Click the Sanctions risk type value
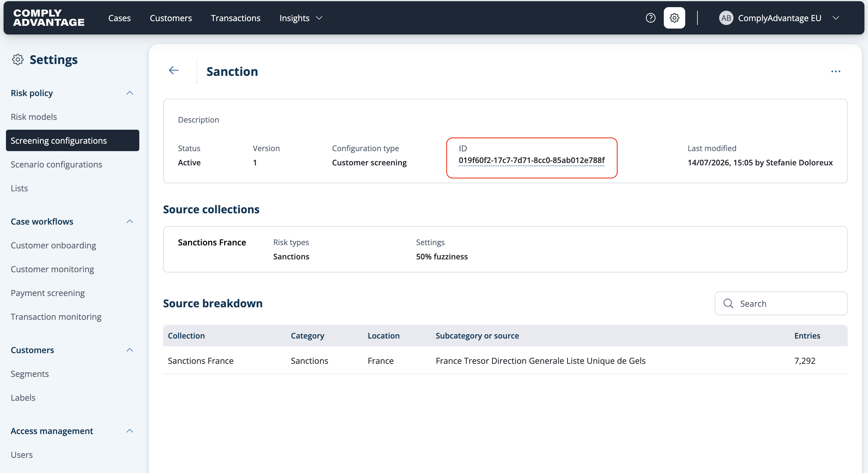 coord(291,256)
